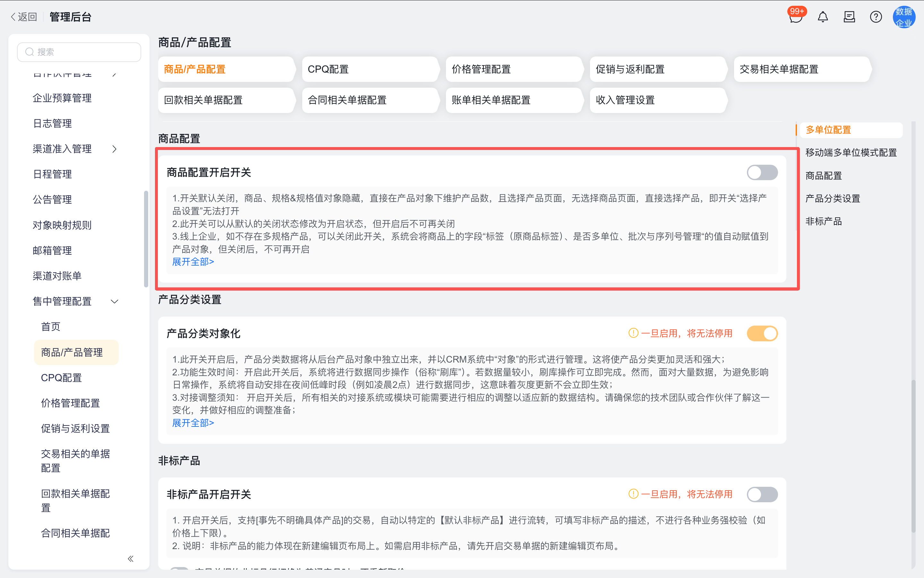Click 展开全部 under 产品分类对象化

[193, 423]
